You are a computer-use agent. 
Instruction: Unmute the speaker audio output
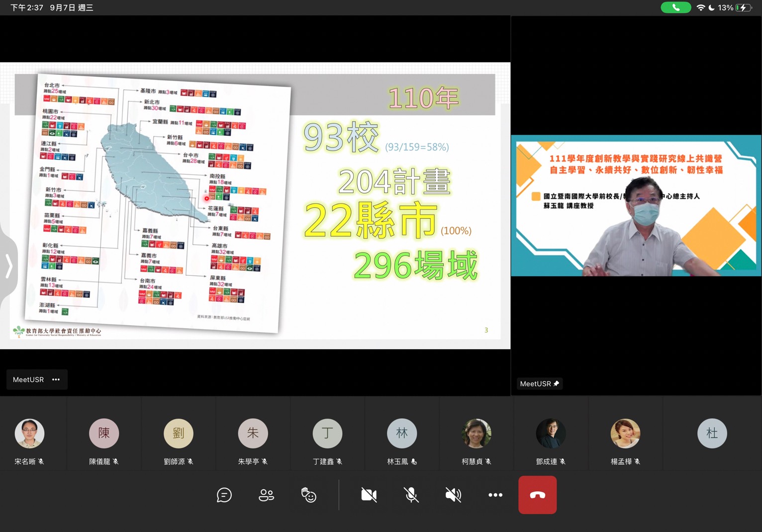453,495
